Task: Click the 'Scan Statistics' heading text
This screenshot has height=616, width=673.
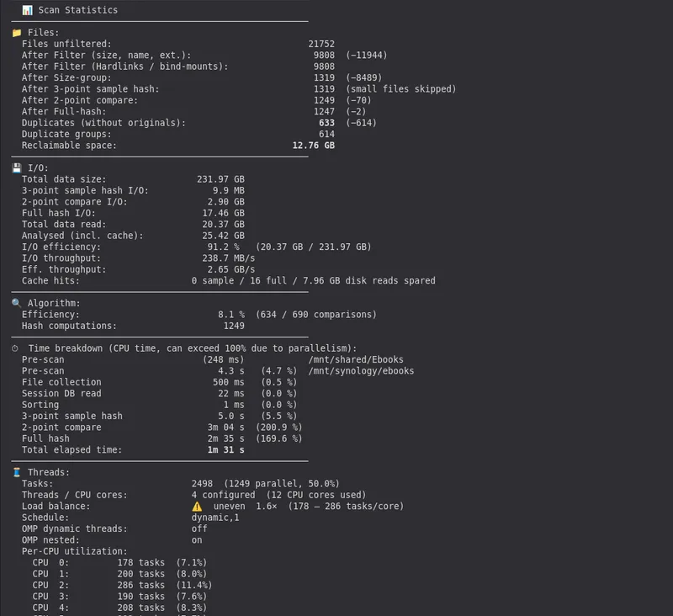Action: 77,10
